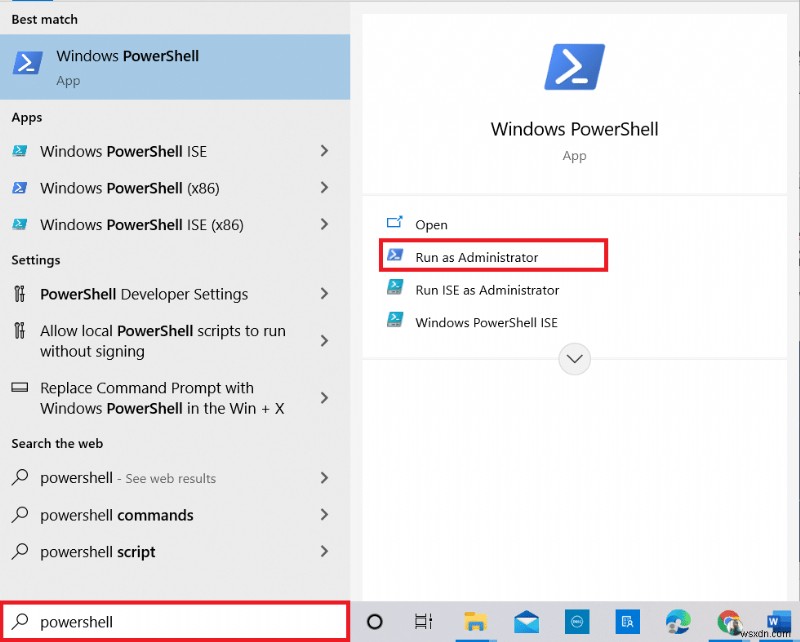The height and width of the screenshot is (642, 800).
Task: Choose Run ISE as Administrator
Action: pyautogui.click(x=487, y=290)
